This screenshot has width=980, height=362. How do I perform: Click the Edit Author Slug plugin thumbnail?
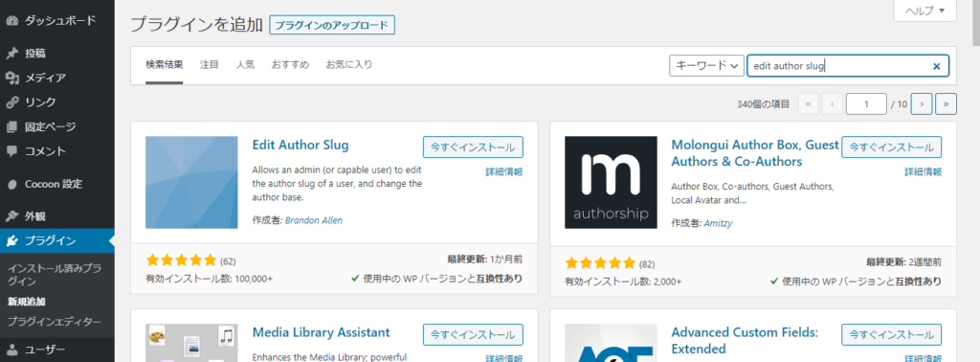(x=191, y=183)
